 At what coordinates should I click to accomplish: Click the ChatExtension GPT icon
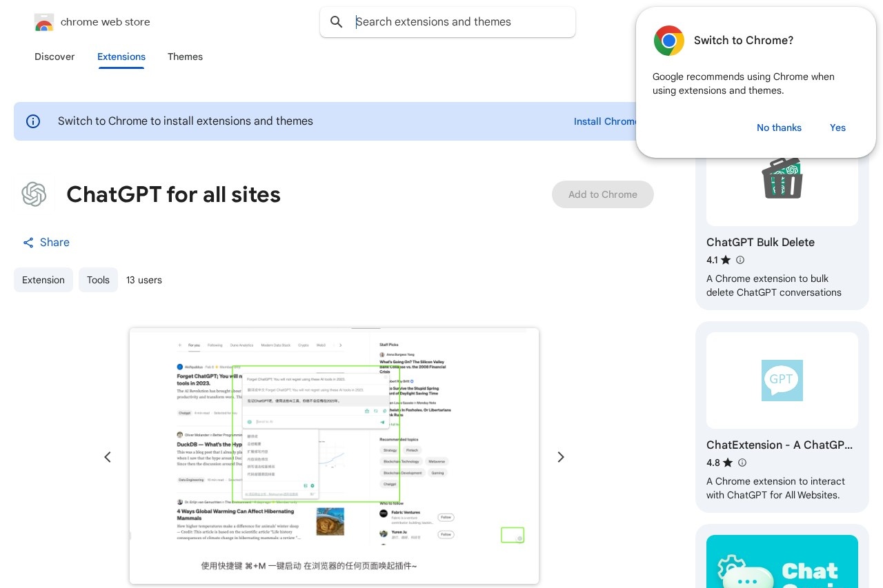click(782, 380)
